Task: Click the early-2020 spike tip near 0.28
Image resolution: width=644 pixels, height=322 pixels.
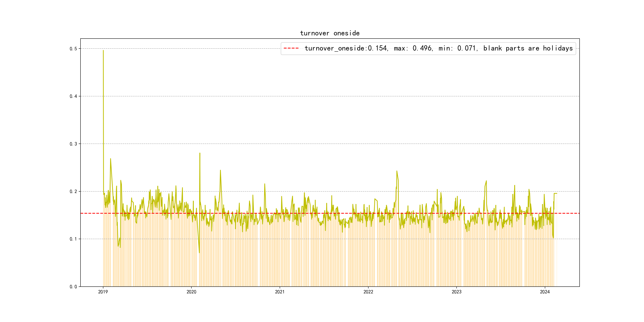Action: click(200, 153)
